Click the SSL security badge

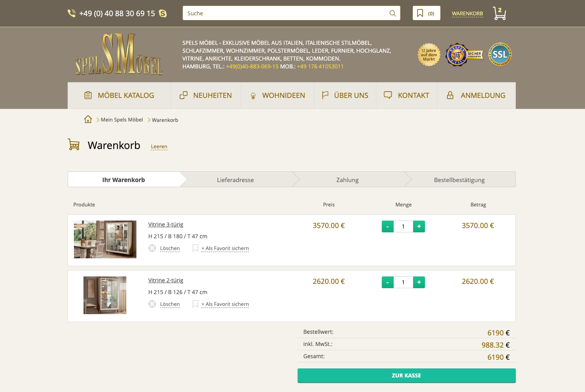[500, 55]
